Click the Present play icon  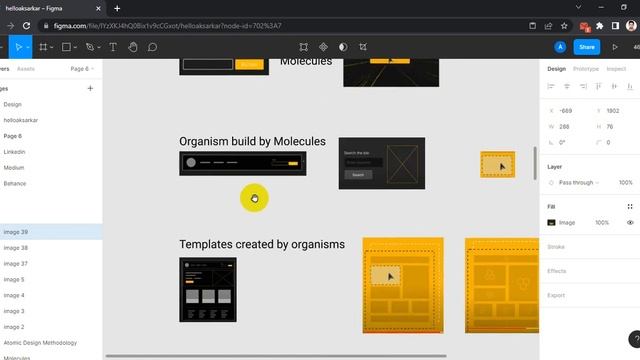point(615,47)
